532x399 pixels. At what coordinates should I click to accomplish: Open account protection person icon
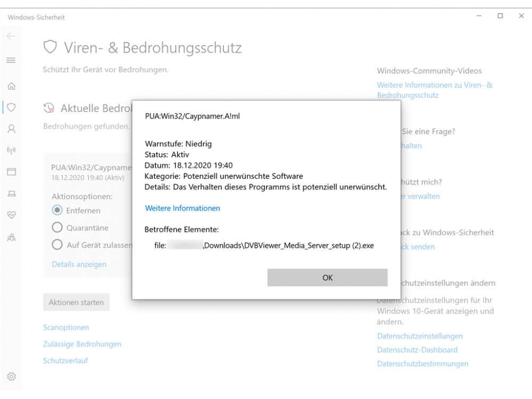[11, 129]
